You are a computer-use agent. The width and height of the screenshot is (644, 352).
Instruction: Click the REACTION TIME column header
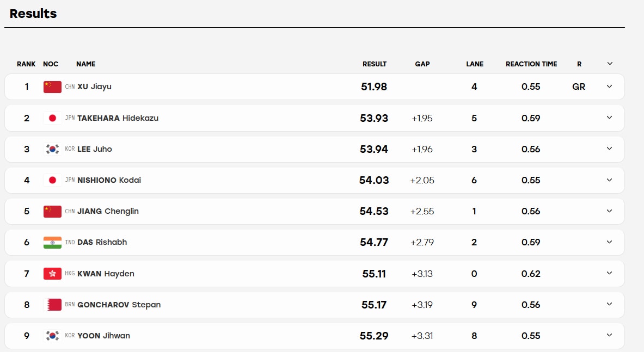531,64
